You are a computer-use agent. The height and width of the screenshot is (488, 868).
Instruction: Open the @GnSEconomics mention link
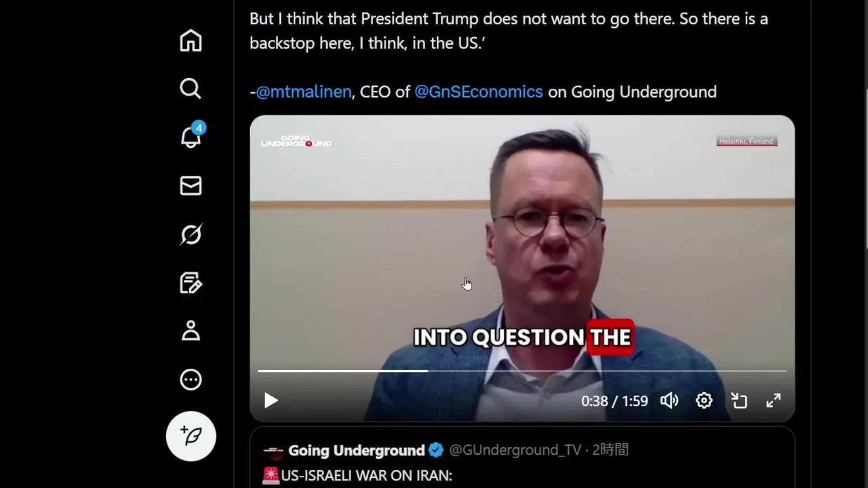point(479,91)
